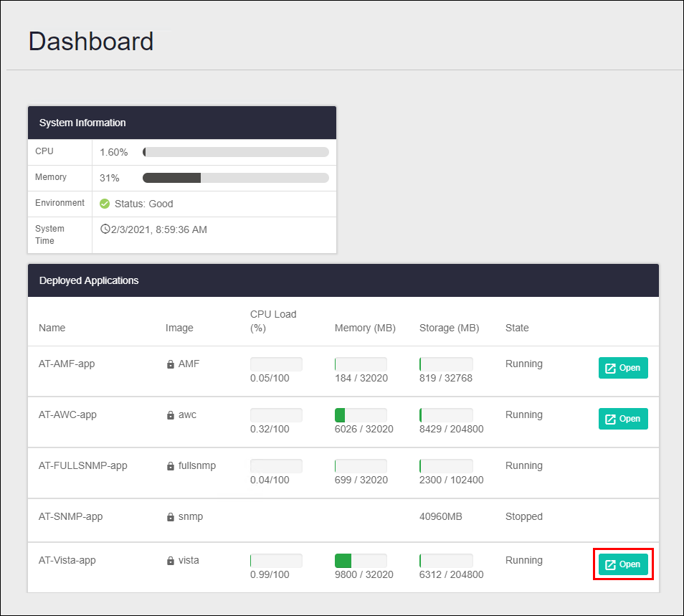Click AT-Vista-app storage usage bar
684x616 pixels.
pyautogui.click(x=446, y=561)
